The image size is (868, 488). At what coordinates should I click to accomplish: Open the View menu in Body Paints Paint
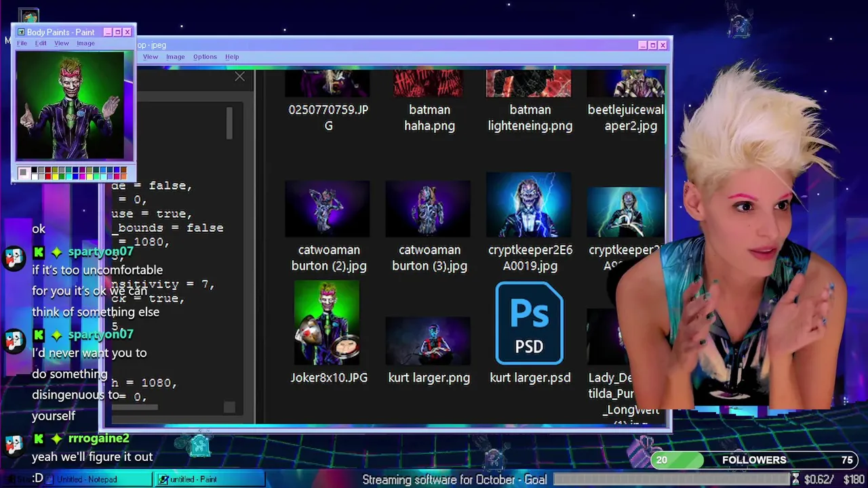[62, 43]
